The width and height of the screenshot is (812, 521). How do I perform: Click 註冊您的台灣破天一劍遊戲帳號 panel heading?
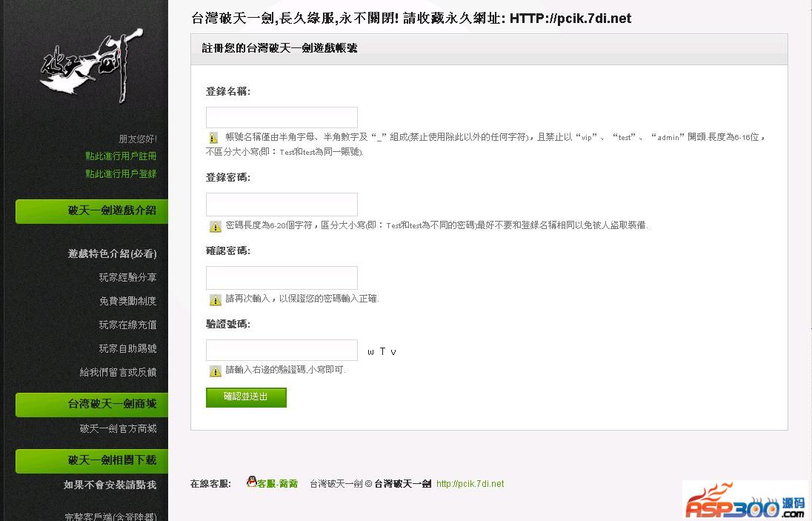pos(279,48)
